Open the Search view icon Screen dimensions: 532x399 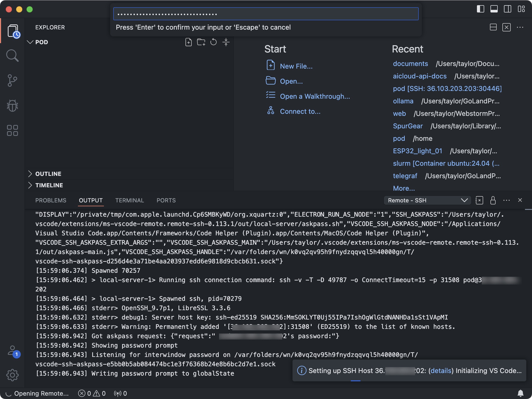12,56
